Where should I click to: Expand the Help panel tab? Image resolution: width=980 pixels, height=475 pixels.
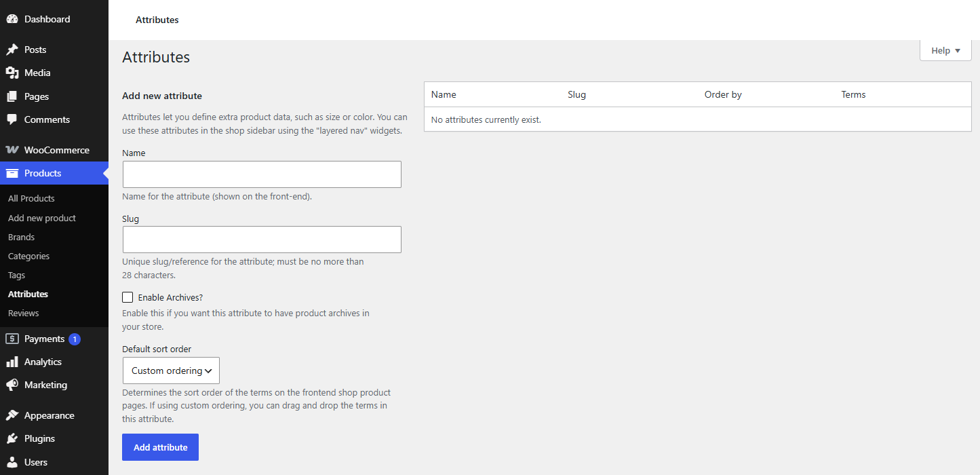[x=945, y=50]
